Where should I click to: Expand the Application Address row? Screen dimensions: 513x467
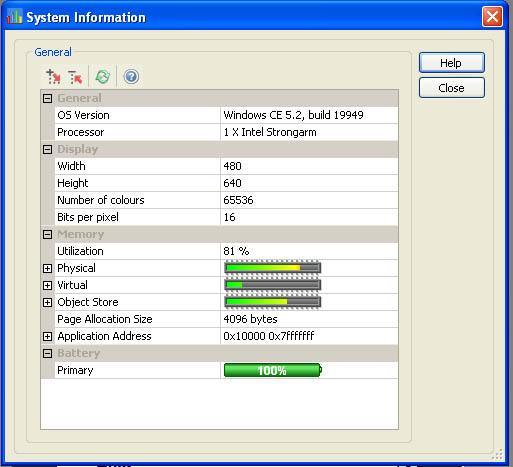(x=47, y=336)
